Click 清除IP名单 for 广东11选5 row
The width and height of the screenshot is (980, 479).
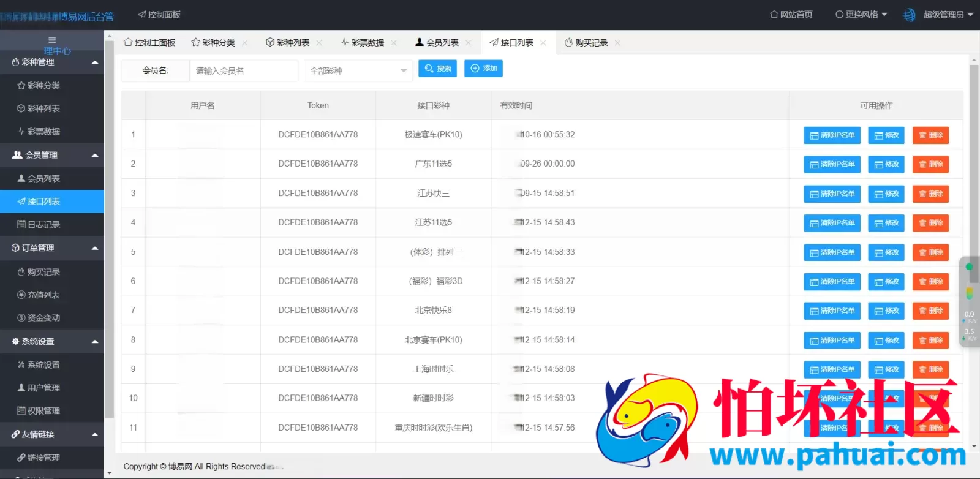(x=832, y=164)
